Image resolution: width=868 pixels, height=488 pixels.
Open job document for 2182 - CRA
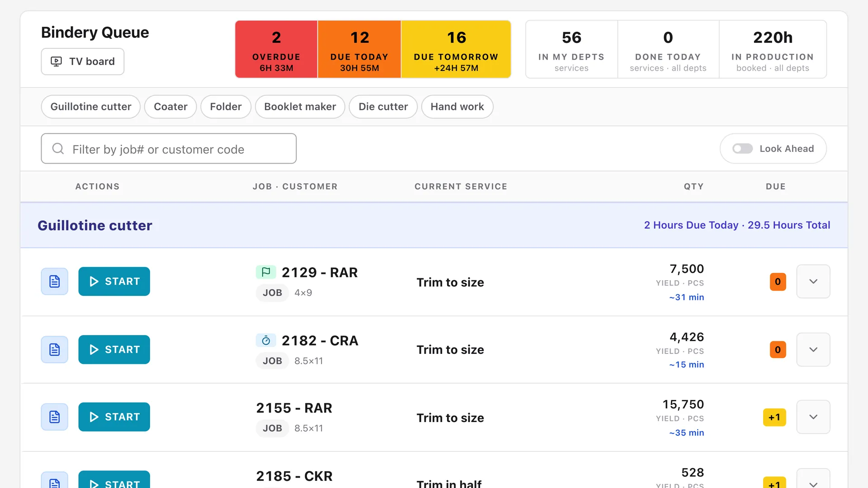pos(55,350)
